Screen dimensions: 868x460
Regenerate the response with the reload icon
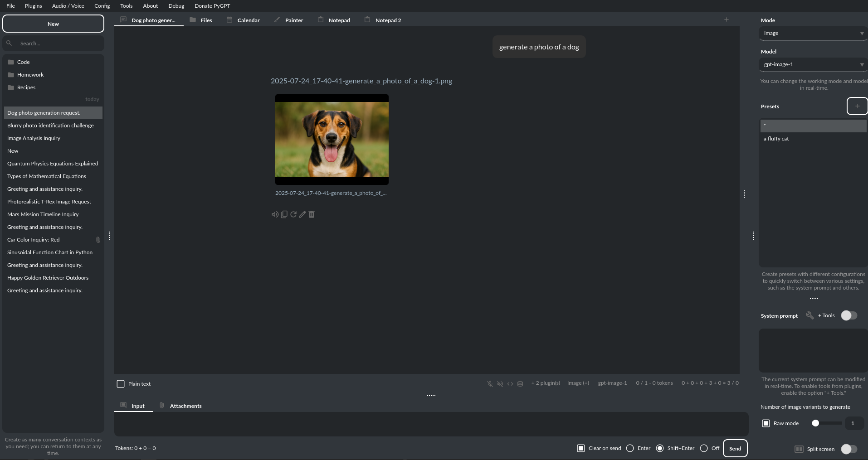(x=293, y=214)
